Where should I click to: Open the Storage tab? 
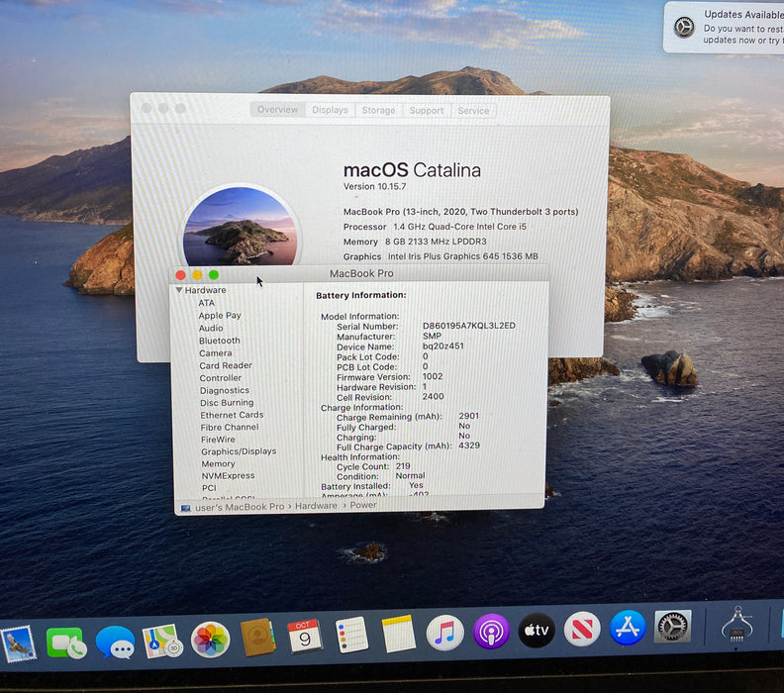click(378, 111)
